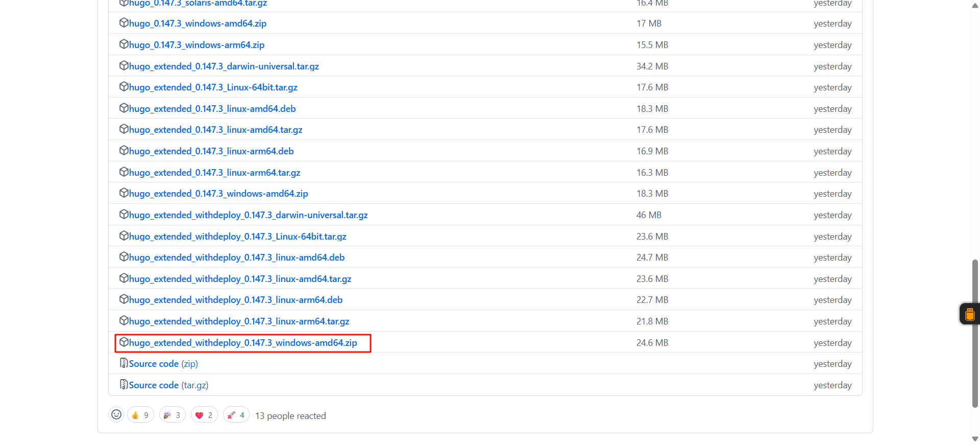Download hugo_0.147.3_windows-arm64.zip

(197, 45)
